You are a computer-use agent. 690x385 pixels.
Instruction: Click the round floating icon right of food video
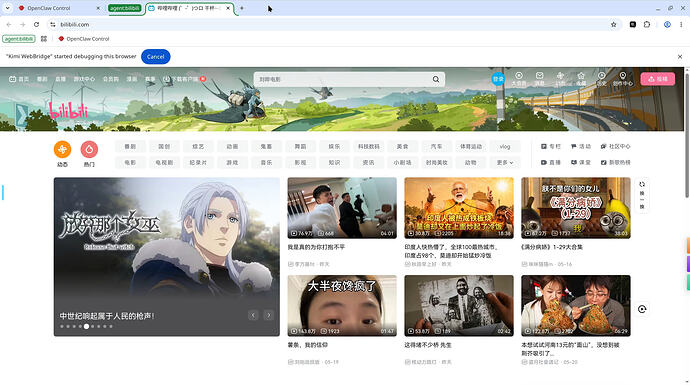(x=642, y=309)
